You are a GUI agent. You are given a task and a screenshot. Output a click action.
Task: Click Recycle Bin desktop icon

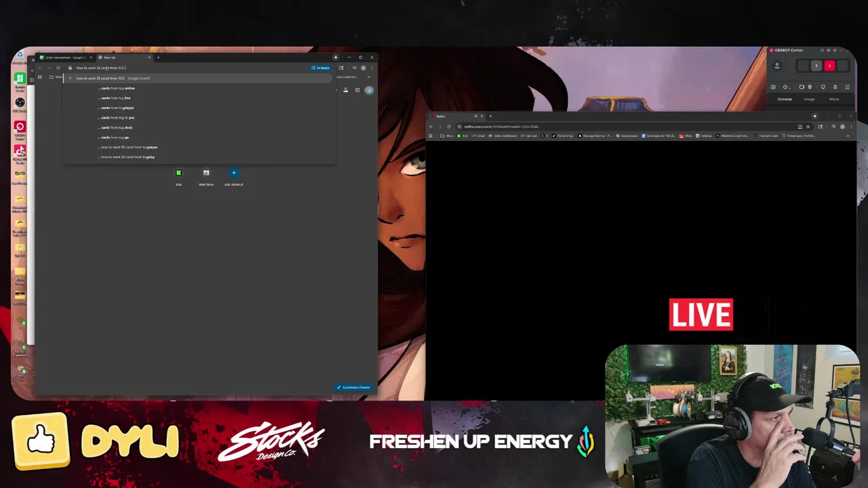(20, 56)
